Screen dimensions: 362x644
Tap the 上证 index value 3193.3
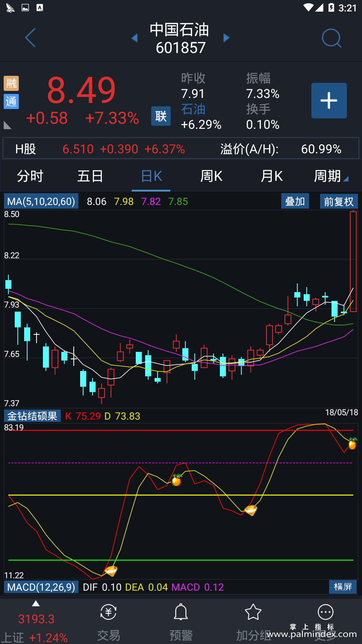coord(36,619)
